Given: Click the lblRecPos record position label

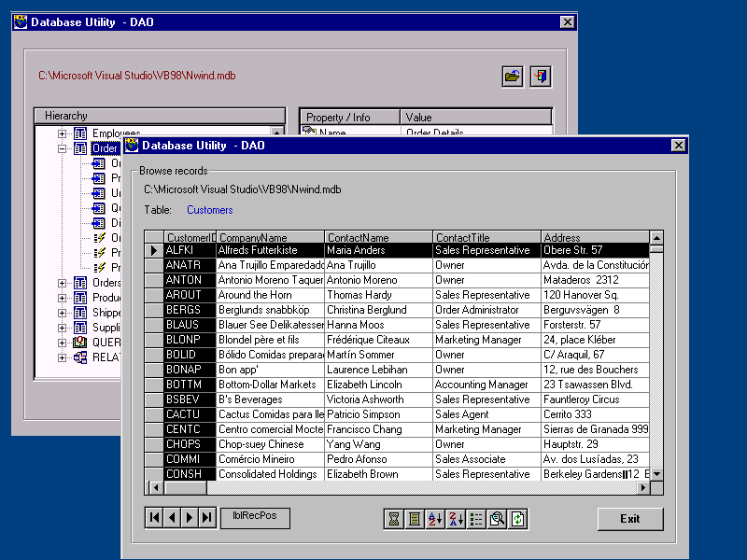Looking at the screenshot, I should click(x=255, y=518).
